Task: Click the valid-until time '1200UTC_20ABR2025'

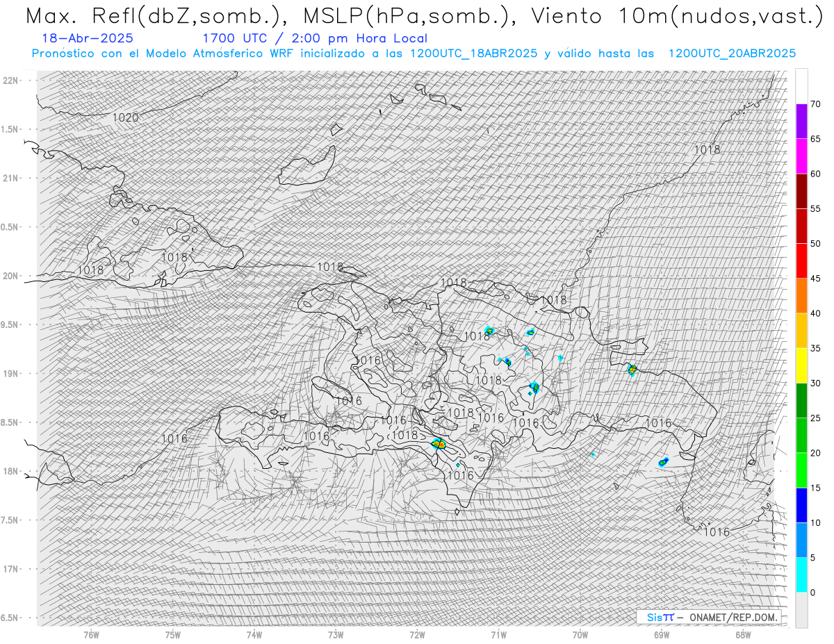Action: pos(732,53)
